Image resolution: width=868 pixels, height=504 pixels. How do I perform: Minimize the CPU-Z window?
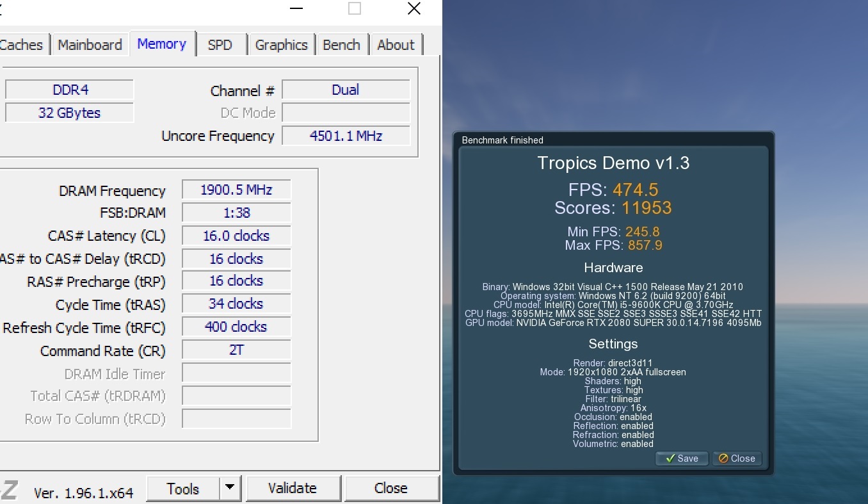coord(296,8)
